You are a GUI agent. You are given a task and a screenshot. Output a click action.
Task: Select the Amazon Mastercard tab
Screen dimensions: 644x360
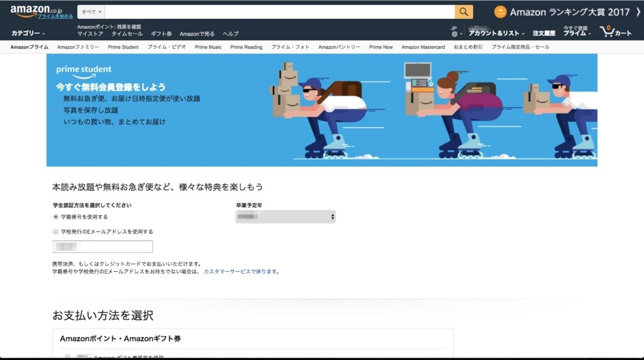coord(423,47)
